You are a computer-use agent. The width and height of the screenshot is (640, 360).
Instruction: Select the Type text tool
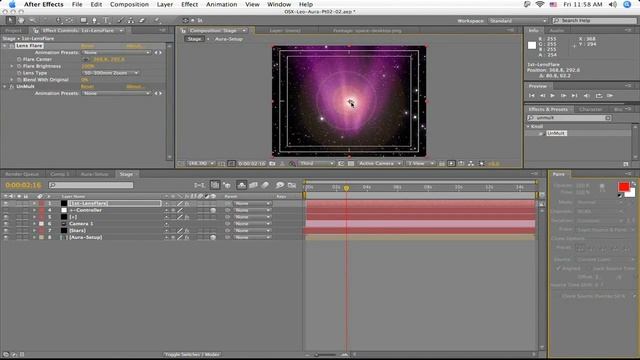tap(106, 20)
